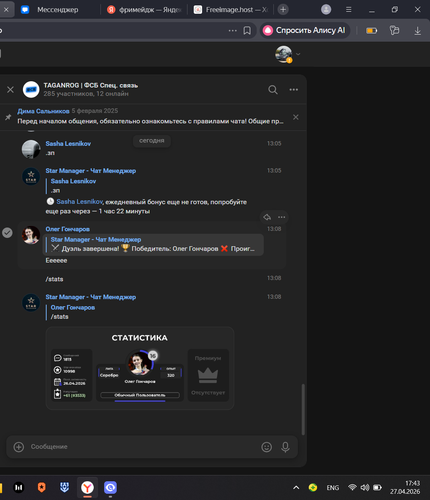Switch to the Freeimage.host tab
Image resolution: width=430 pixels, height=500 pixels.
pos(231,10)
